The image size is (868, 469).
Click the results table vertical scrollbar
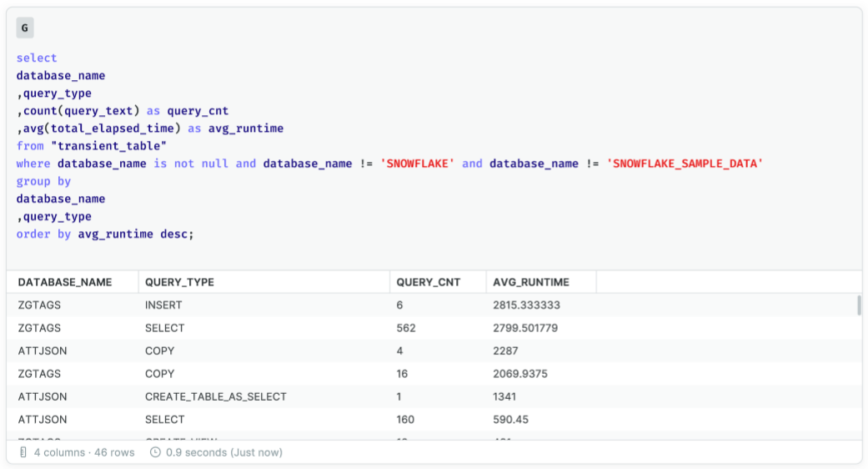click(859, 305)
